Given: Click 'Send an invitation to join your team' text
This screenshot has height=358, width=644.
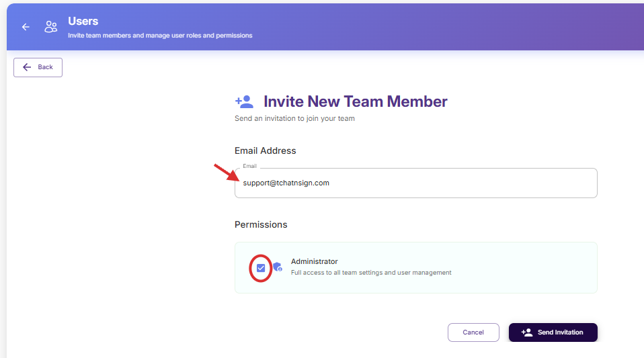Looking at the screenshot, I should click(x=294, y=118).
